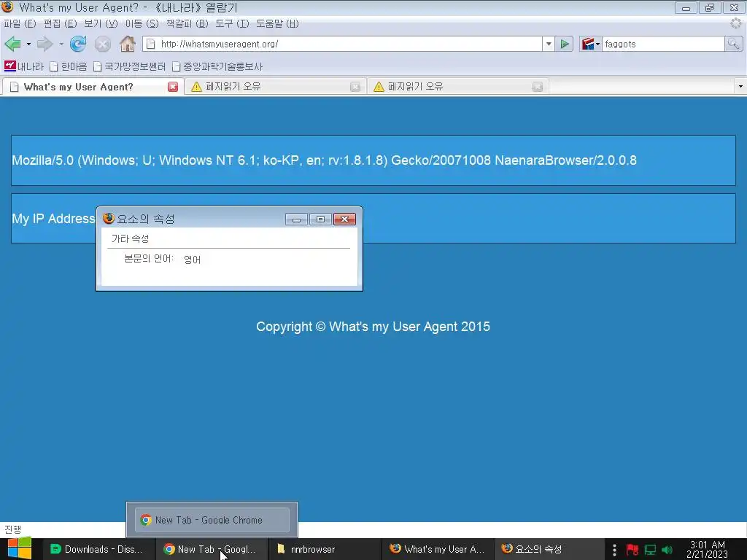Open the 중앙과학기술통보사 bookmark
The image size is (747, 560).
coord(217,66)
